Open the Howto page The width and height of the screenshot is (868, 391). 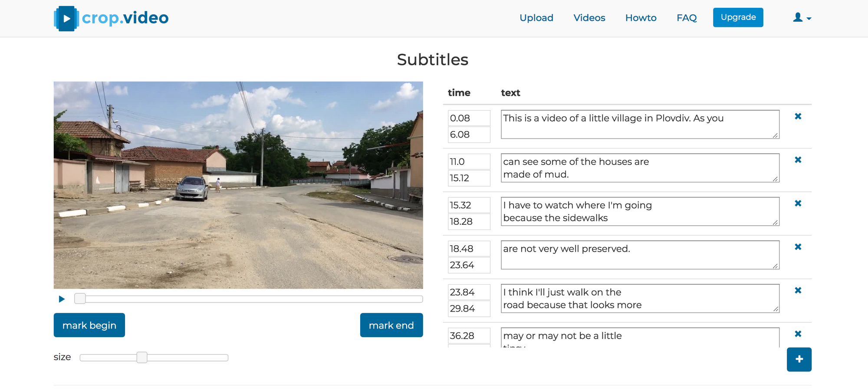click(x=641, y=18)
